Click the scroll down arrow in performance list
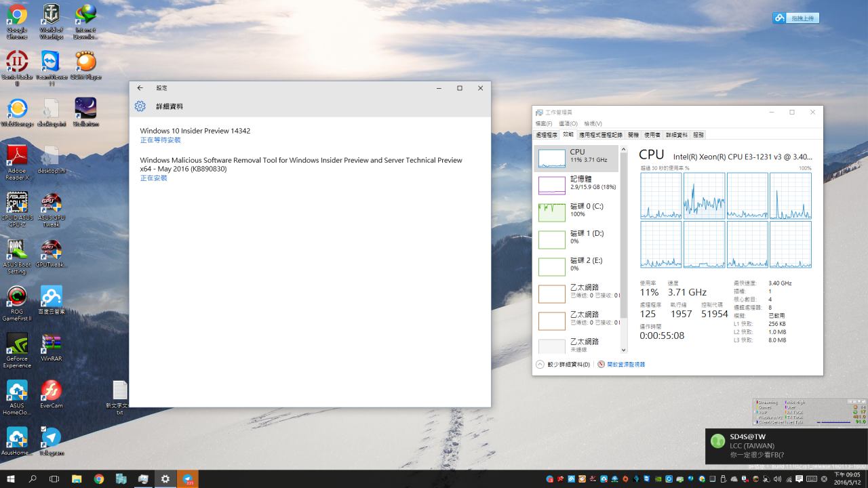Screen dimensions: 868x488 click(624, 350)
